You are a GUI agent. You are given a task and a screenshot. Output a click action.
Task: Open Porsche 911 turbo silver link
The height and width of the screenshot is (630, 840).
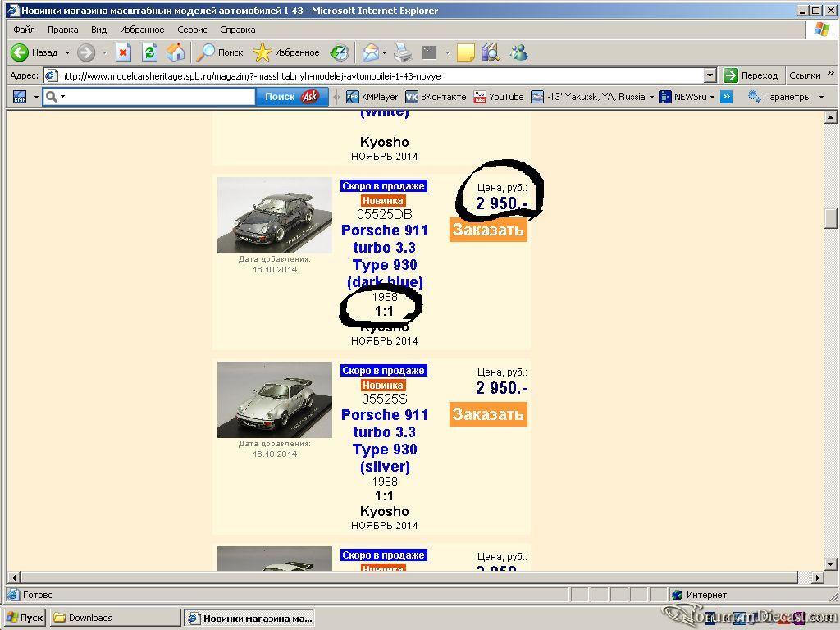tap(385, 441)
